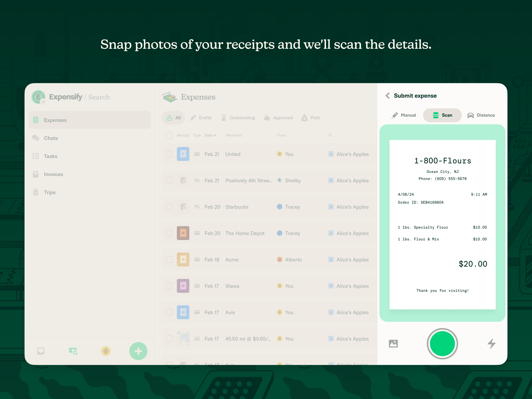Image resolution: width=532 pixels, height=399 pixels.
Task: Open the Chats icon in the sidebar
Action: point(36,138)
